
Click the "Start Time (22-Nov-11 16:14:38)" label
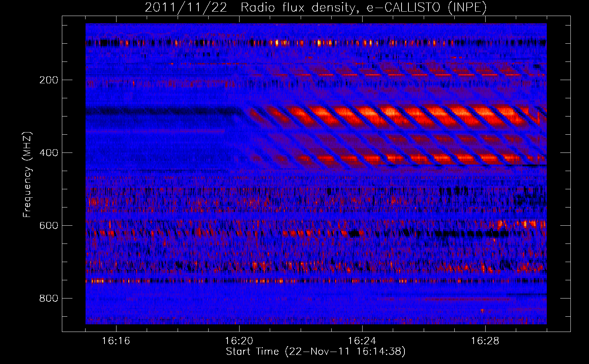tap(316, 352)
